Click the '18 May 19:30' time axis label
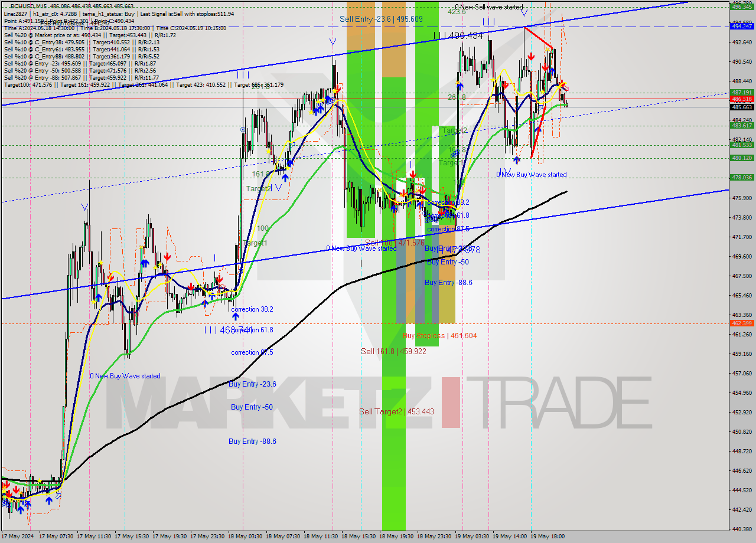 (397, 537)
